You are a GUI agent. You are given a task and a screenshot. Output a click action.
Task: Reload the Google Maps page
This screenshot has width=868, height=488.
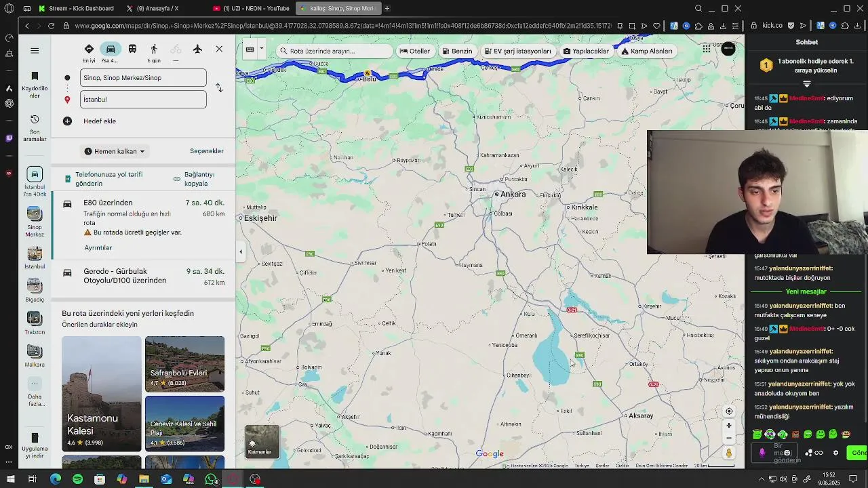pos(51,26)
